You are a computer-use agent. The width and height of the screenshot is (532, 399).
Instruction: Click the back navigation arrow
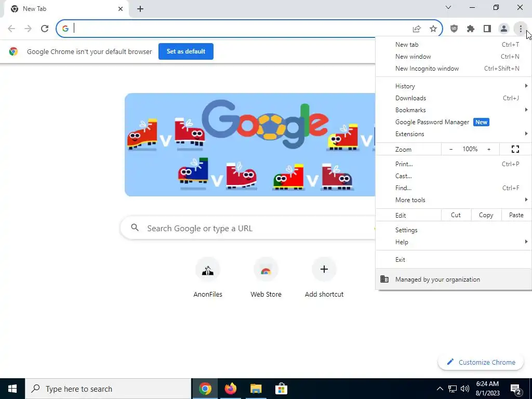[x=11, y=29]
